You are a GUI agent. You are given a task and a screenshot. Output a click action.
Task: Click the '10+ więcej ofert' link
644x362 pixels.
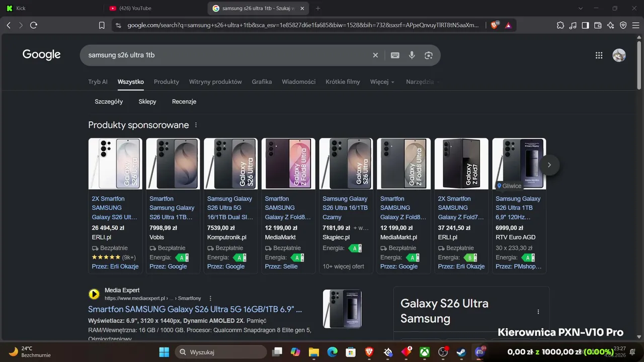coord(344,266)
